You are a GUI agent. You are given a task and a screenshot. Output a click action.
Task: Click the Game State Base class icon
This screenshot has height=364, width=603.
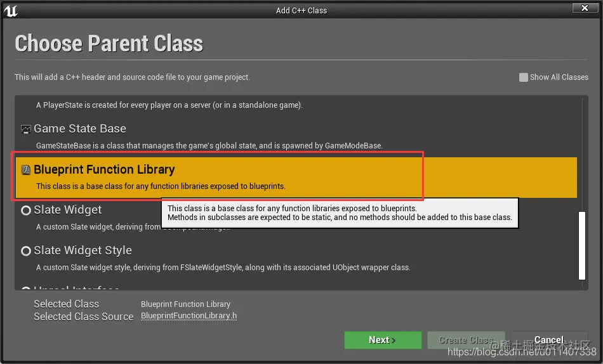click(26, 129)
